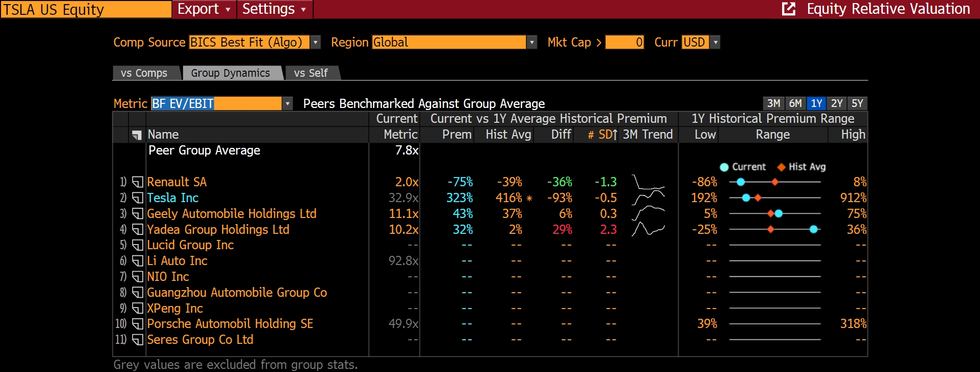
Task: Select the 5Y time range
Action: click(857, 103)
